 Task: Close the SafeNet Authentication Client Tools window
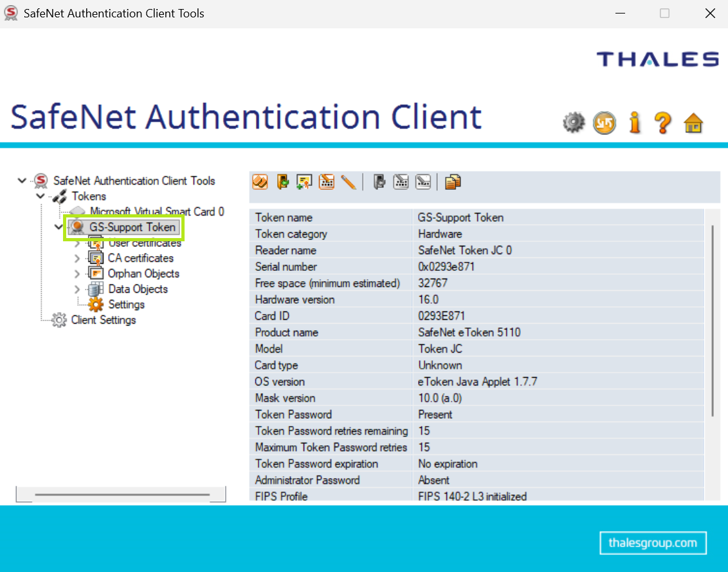710,13
